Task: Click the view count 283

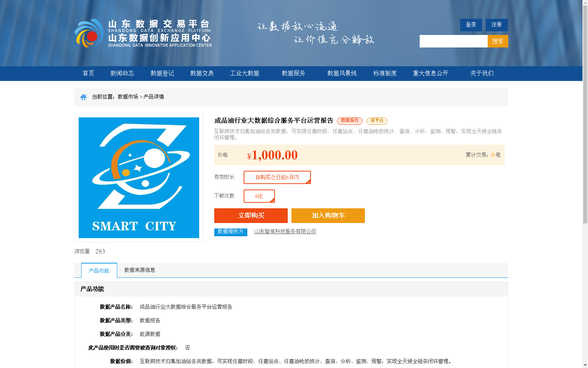Action: pyautogui.click(x=100, y=251)
